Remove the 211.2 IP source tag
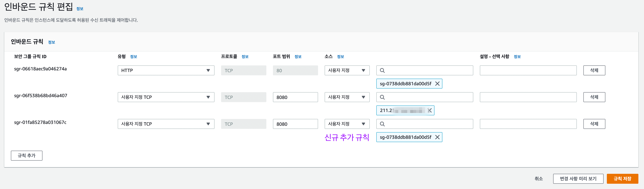Screen dimensions: 644x189 pos(429,110)
